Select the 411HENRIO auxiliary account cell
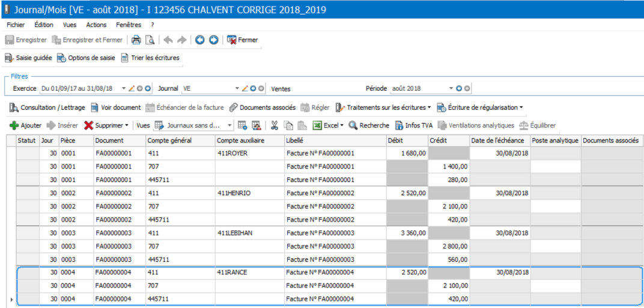644x308 pixels. 249,193
